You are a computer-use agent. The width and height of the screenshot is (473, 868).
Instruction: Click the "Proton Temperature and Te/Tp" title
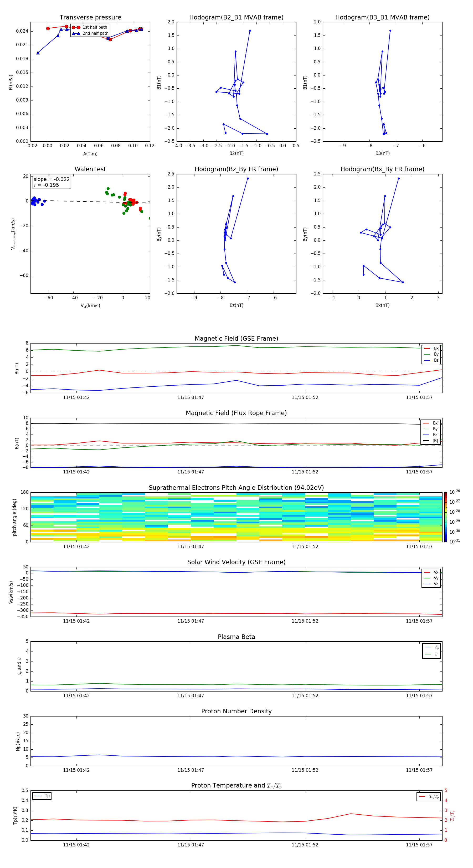click(236, 786)
